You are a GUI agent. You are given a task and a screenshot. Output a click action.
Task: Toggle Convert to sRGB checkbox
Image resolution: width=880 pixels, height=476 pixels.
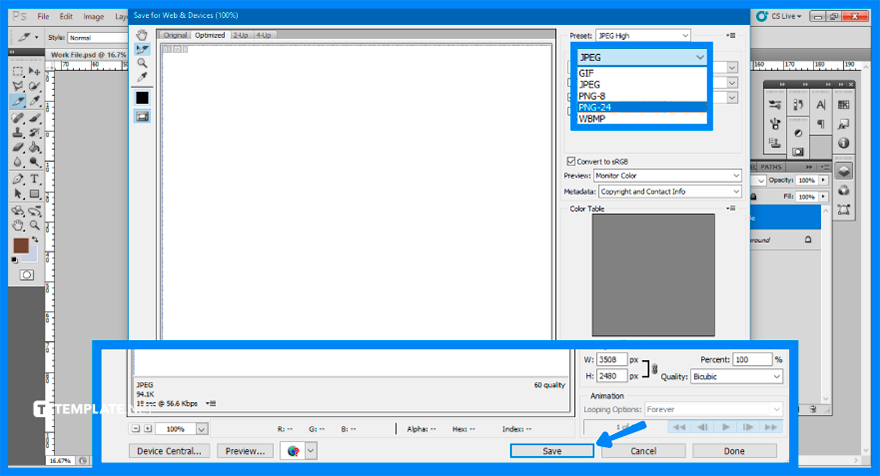(x=571, y=161)
